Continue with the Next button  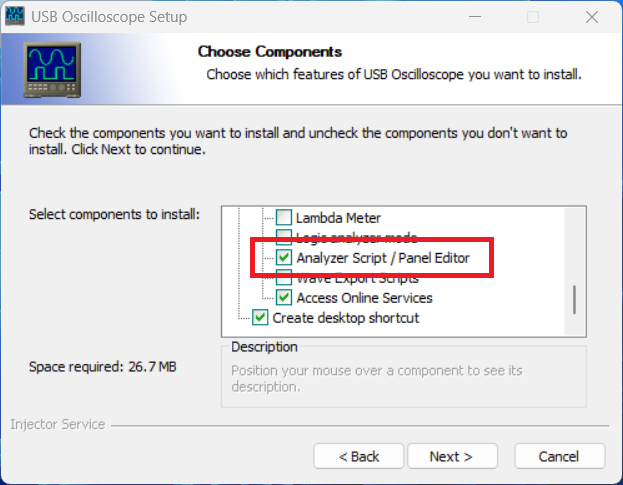pos(452,456)
